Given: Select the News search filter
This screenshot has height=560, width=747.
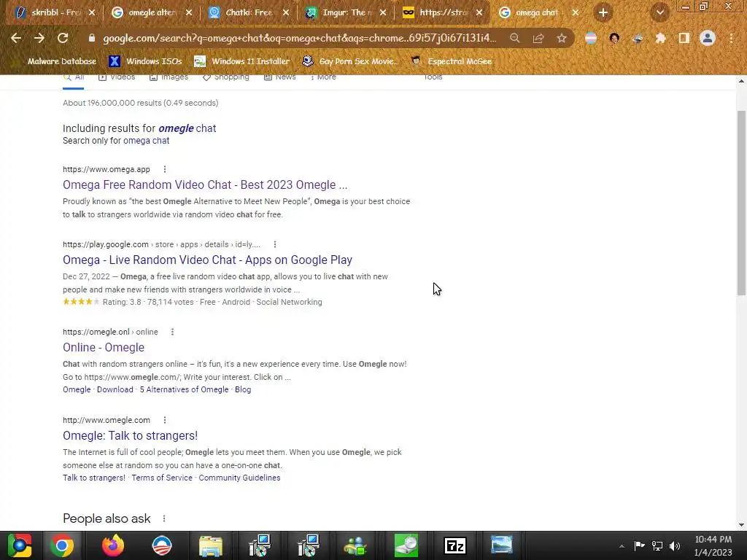Looking at the screenshot, I should coord(280,77).
